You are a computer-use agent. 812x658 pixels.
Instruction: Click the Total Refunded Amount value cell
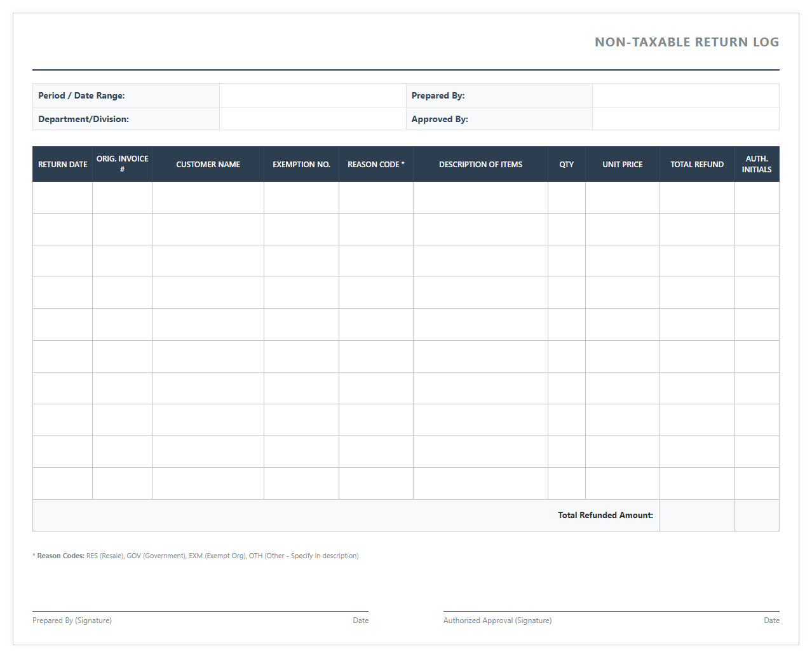click(697, 515)
